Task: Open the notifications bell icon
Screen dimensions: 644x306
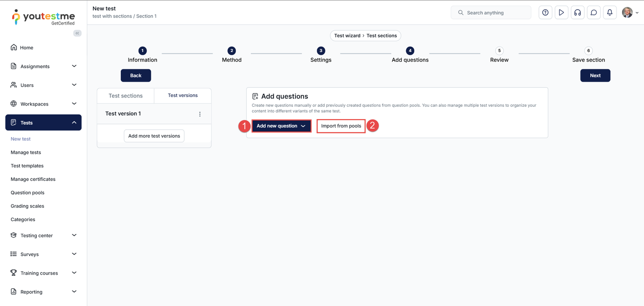Action: click(609, 12)
